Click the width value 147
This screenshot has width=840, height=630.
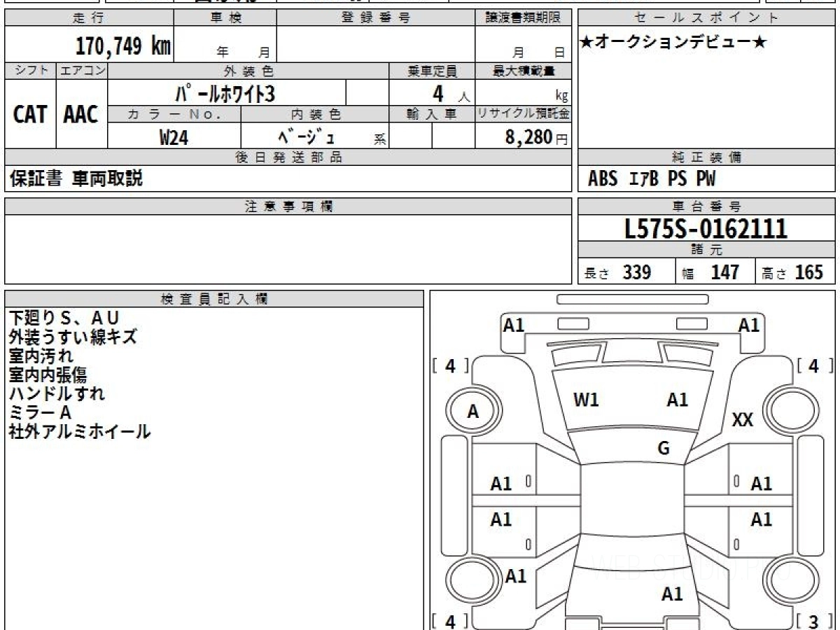(x=725, y=272)
